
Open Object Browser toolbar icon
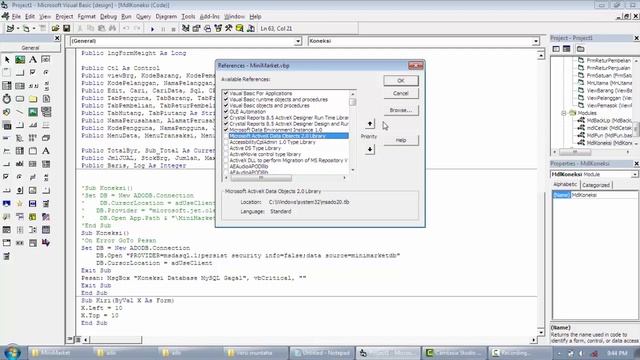coord(218,29)
